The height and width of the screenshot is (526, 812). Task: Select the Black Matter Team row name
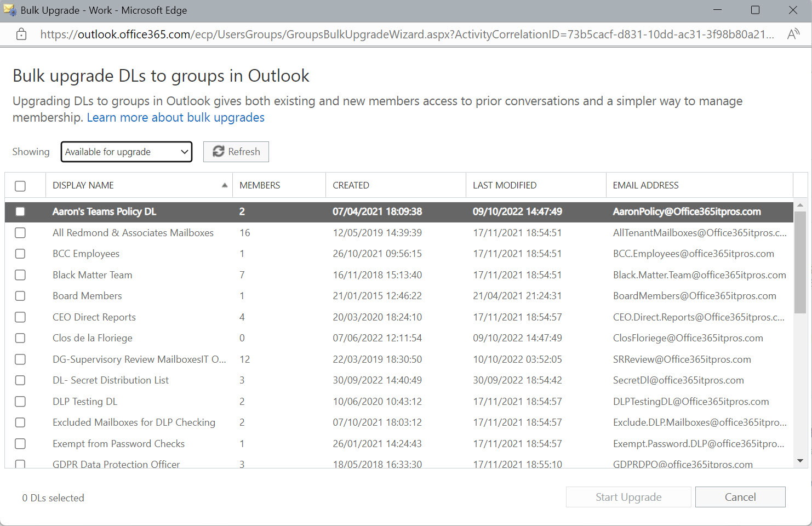[93, 275]
